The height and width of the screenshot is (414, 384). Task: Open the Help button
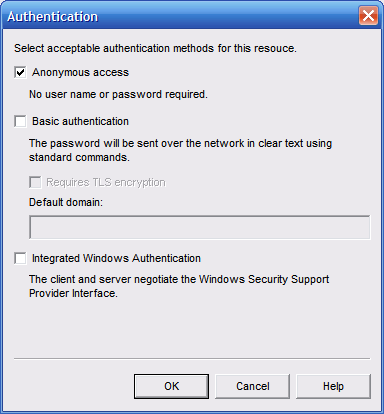(333, 386)
